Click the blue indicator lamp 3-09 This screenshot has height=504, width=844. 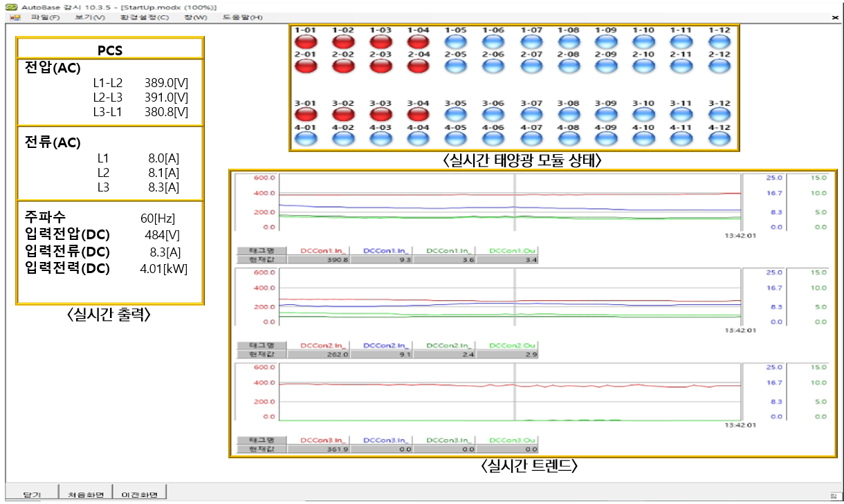[x=606, y=115]
